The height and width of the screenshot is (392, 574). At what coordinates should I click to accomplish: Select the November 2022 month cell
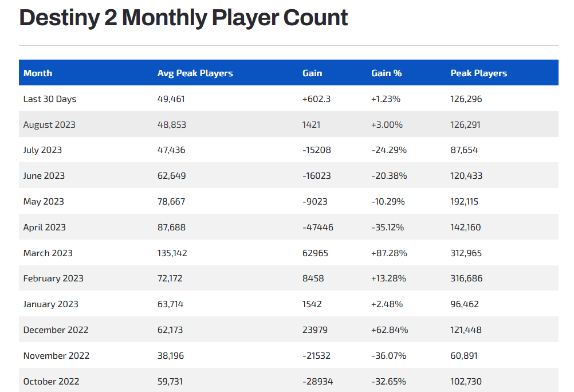56,355
